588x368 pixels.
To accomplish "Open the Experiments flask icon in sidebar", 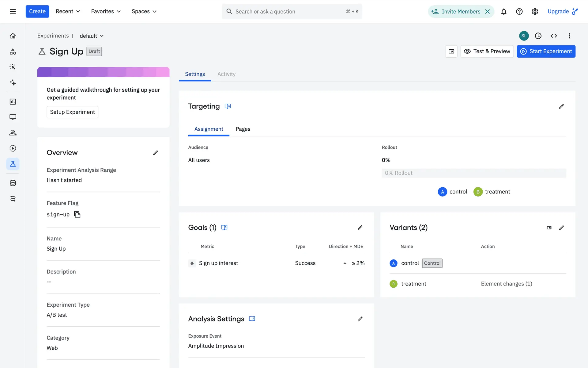I will tap(13, 164).
